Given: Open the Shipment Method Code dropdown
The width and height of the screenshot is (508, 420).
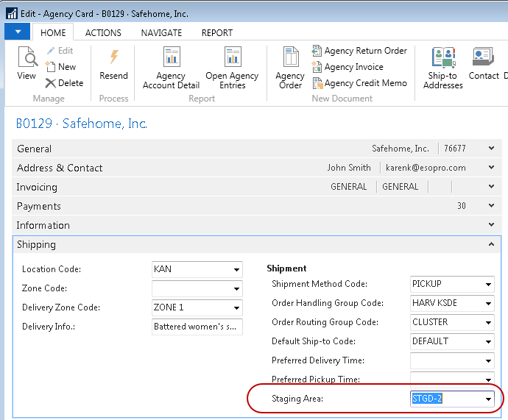Looking at the screenshot, I should click(488, 284).
